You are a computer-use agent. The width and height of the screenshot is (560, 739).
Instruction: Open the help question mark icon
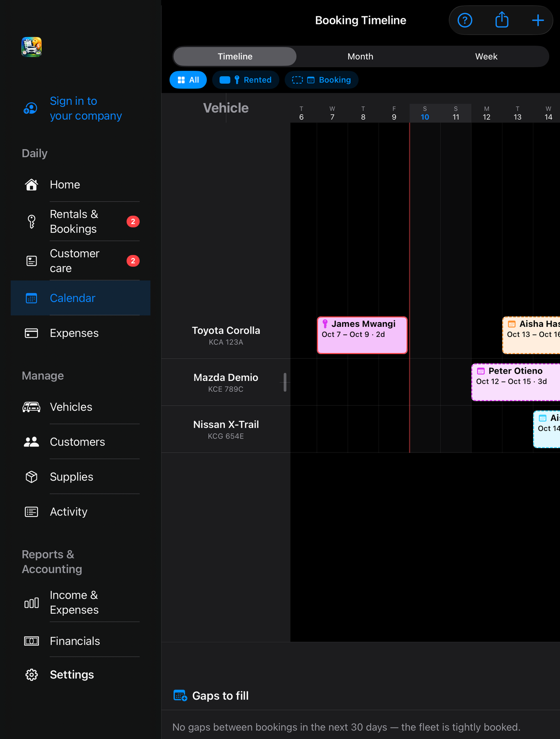click(x=465, y=20)
